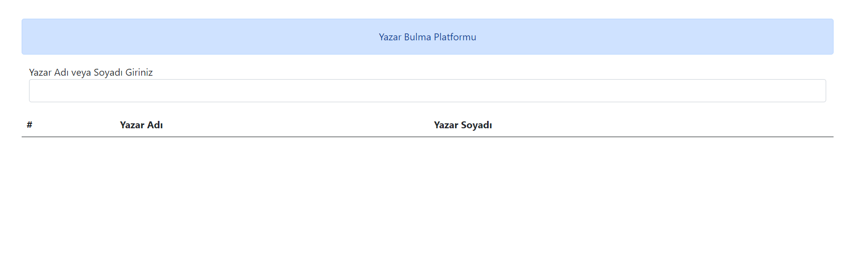This screenshot has height=259, width=868.
Task: Click the empty table body below headers
Action: point(427,187)
